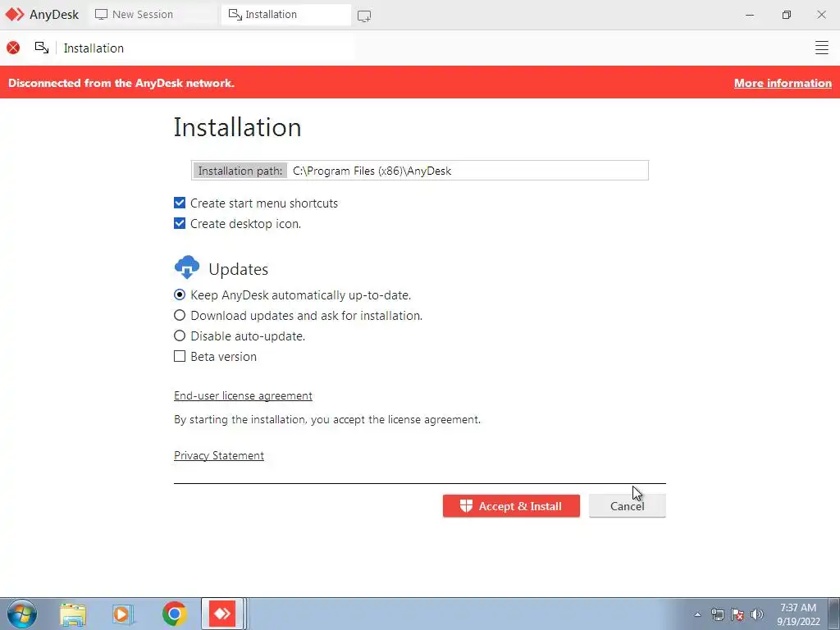This screenshot has width=840, height=630.
Task: Open the Windows Start menu
Action: [22, 614]
